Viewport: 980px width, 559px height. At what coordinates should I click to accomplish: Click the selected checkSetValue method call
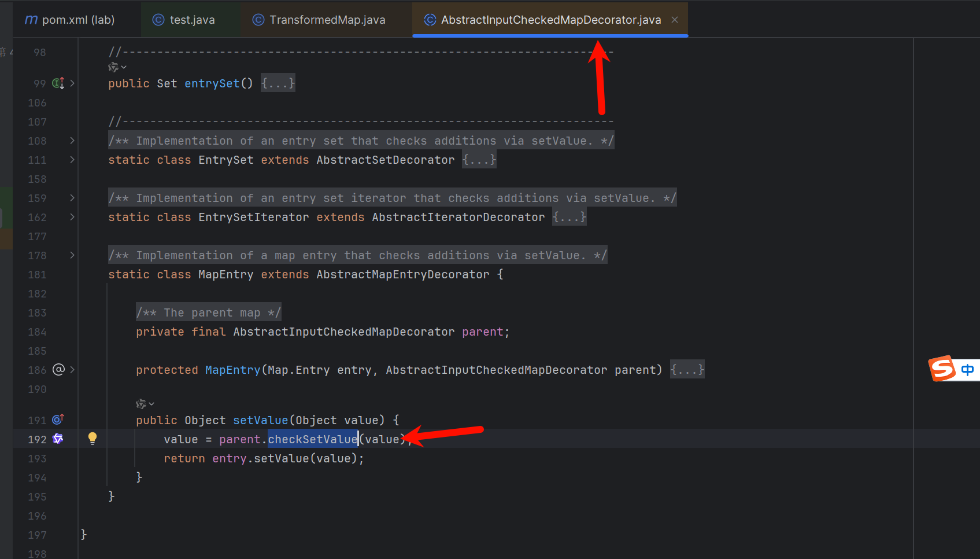(x=312, y=439)
